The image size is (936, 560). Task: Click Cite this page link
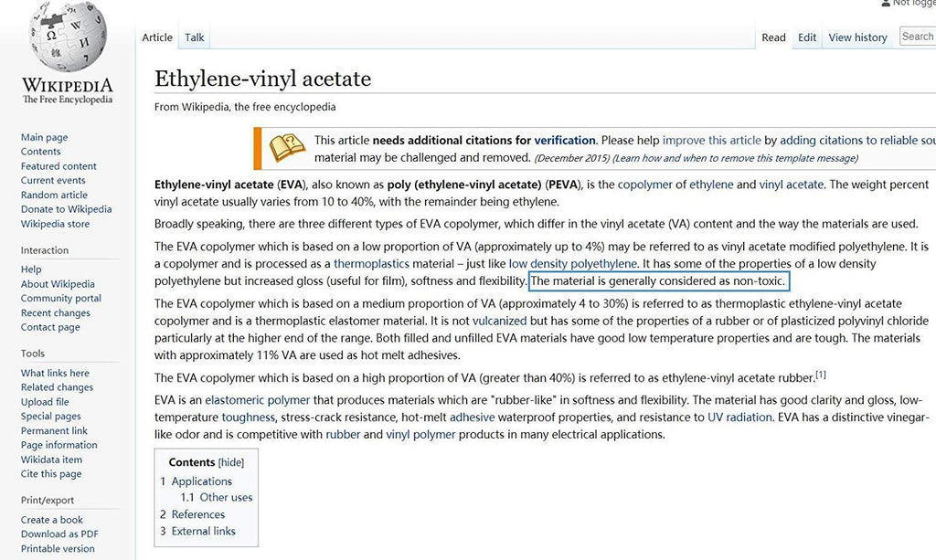[x=51, y=474]
